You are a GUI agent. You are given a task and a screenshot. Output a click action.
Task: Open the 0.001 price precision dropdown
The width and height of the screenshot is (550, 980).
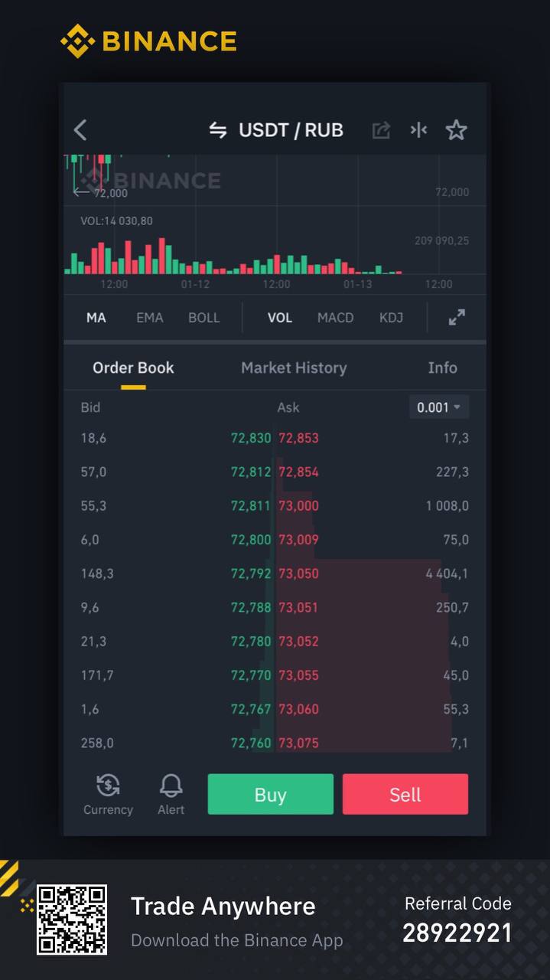[x=439, y=407]
